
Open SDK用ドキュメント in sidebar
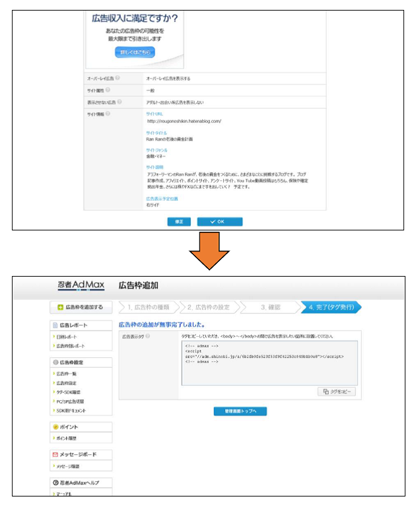pos(71,410)
